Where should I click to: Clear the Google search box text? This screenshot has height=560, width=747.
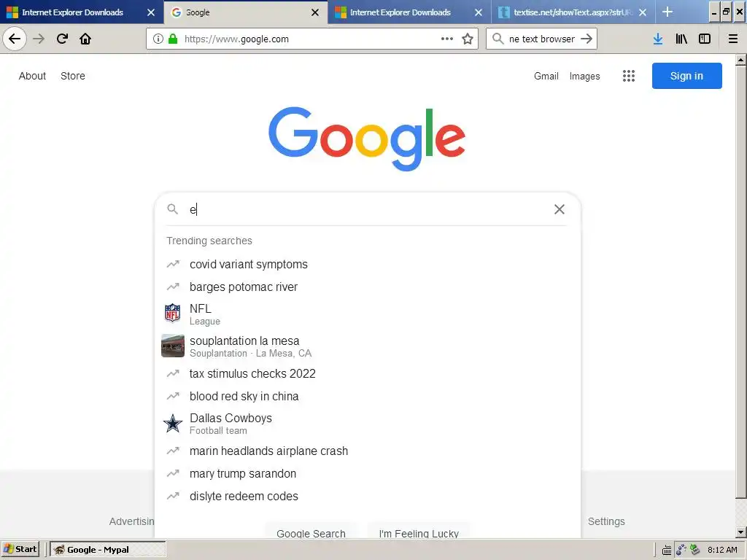click(560, 209)
